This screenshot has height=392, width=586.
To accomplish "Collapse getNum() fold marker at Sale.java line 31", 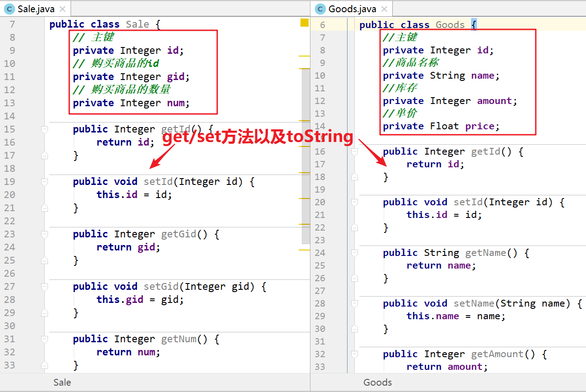I will click(44, 339).
